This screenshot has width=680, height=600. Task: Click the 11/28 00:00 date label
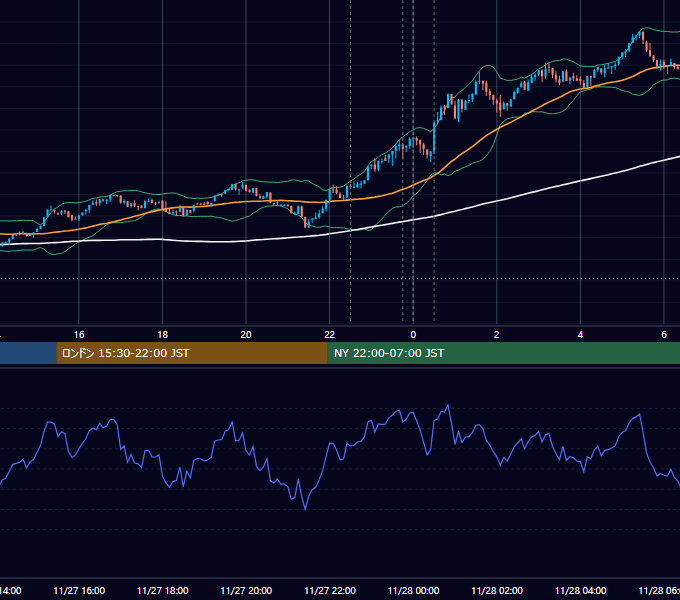413,591
